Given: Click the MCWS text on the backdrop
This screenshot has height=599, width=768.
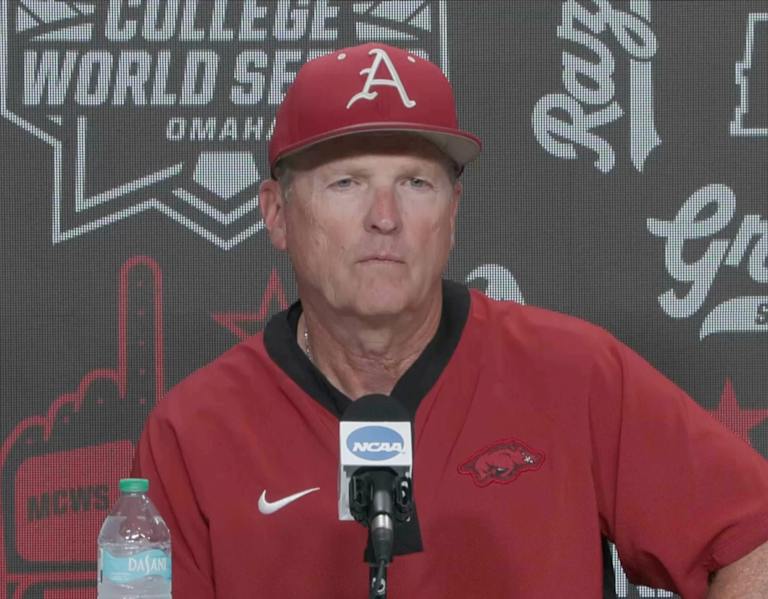Looking at the screenshot, I should click(69, 504).
